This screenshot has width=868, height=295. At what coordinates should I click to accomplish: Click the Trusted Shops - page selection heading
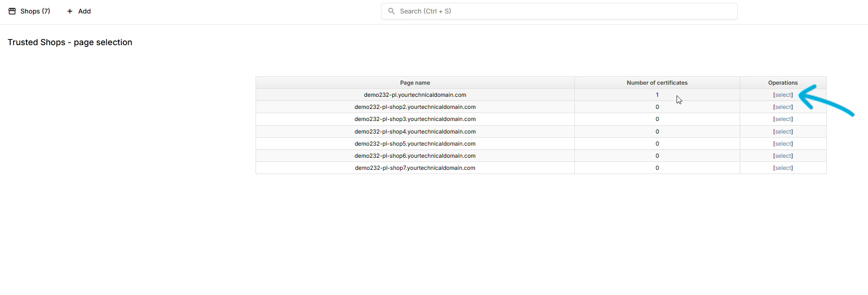coord(70,42)
